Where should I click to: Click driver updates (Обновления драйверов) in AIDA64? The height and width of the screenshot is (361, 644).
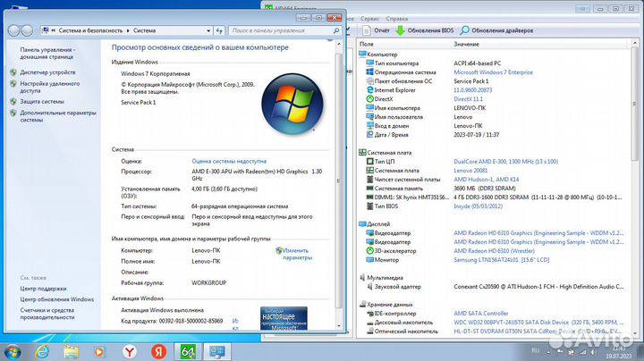pyautogui.click(x=496, y=30)
